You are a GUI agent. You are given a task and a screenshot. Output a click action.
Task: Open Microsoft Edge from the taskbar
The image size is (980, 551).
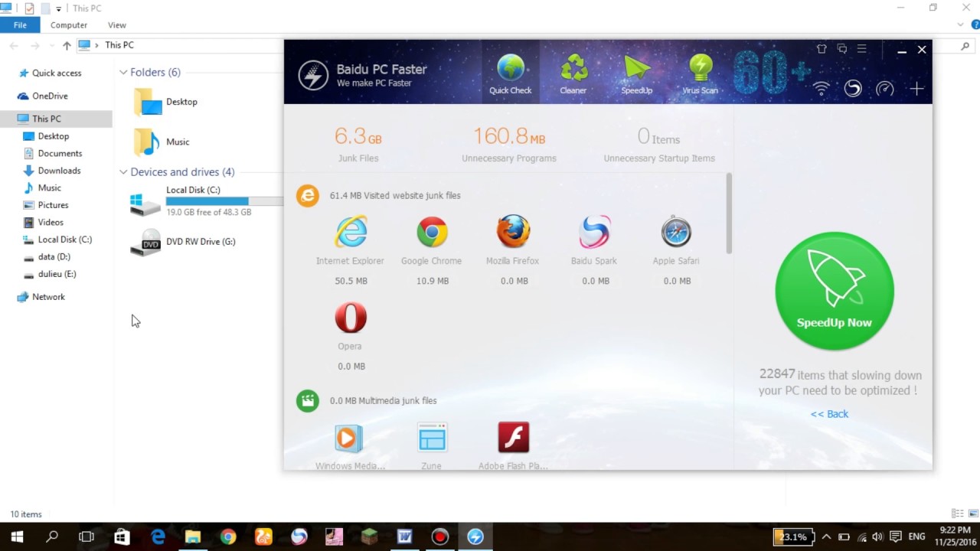pyautogui.click(x=158, y=536)
